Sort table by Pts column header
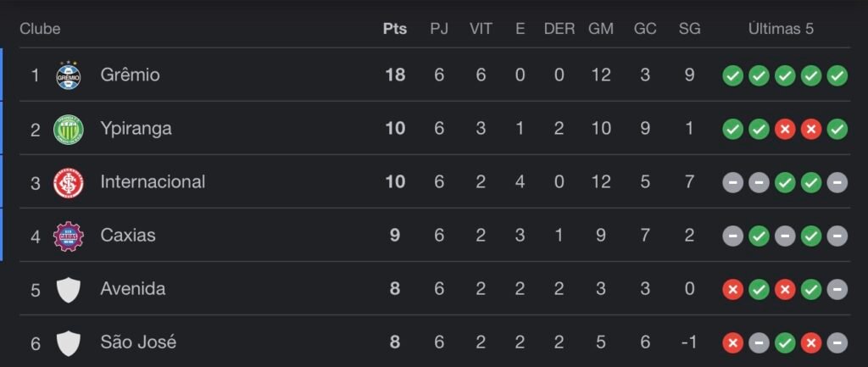The width and height of the screenshot is (868, 367). [395, 29]
